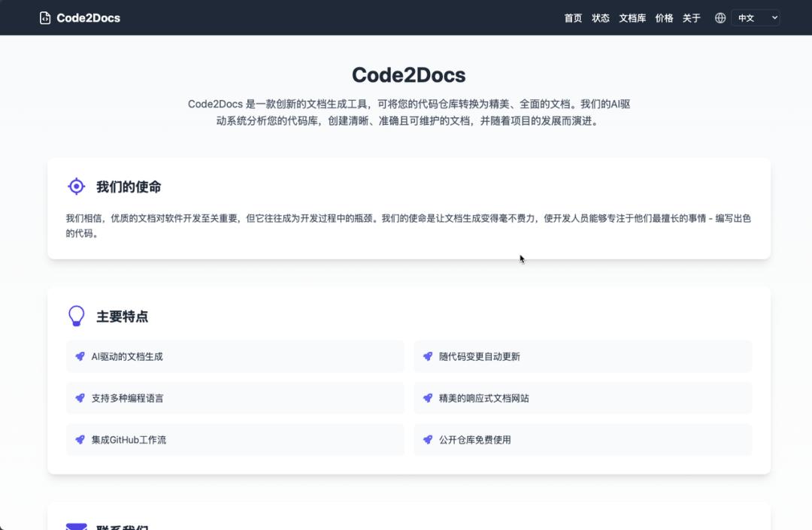Click the envelope icon beside 联系我们
Screen dimensions: 812x530
76,526
